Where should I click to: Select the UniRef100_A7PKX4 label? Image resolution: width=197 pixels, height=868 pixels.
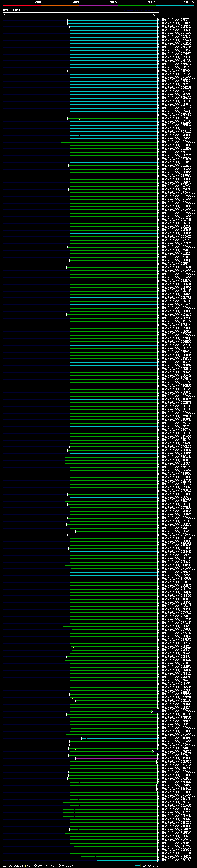tap(176, 81)
